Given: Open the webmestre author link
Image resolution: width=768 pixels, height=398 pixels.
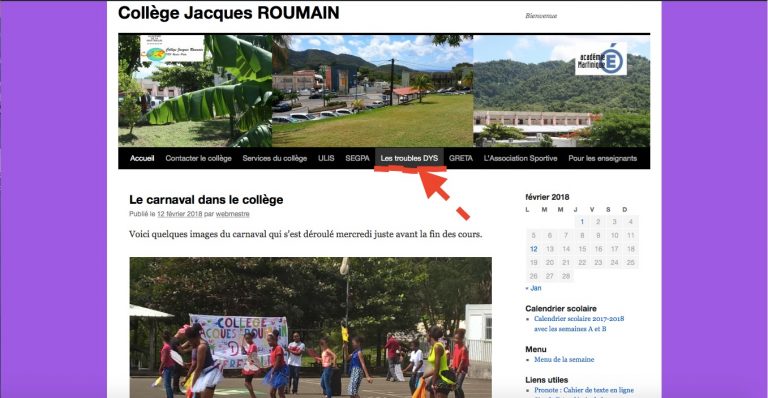Looking at the screenshot, I should tap(233, 214).
